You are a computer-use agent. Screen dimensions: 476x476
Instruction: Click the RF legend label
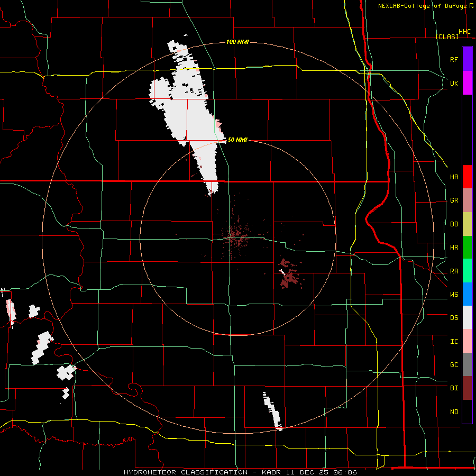coord(454,59)
